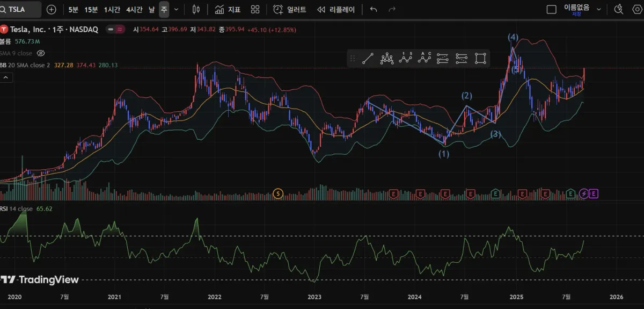Click the SMA 9 close legend text

click(x=16, y=53)
